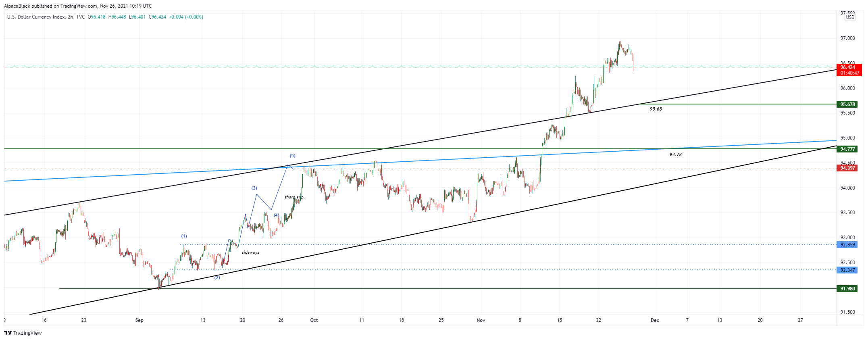Image resolution: width=868 pixels, height=340 pixels.
Task: Click the wave (1) label
Action: (184, 236)
